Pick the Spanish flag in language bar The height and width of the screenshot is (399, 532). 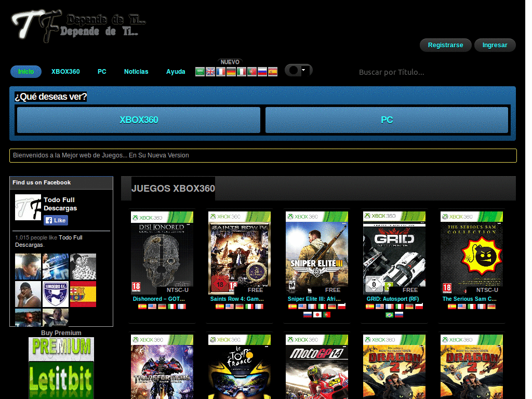[x=272, y=72]
